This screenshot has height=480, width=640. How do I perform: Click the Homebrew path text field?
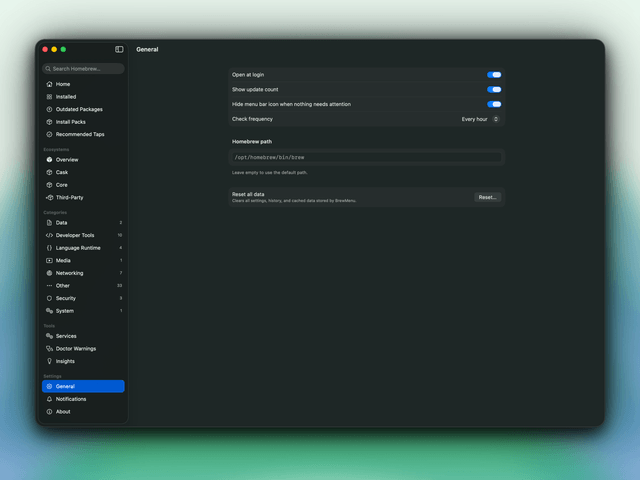coord(367,157)
